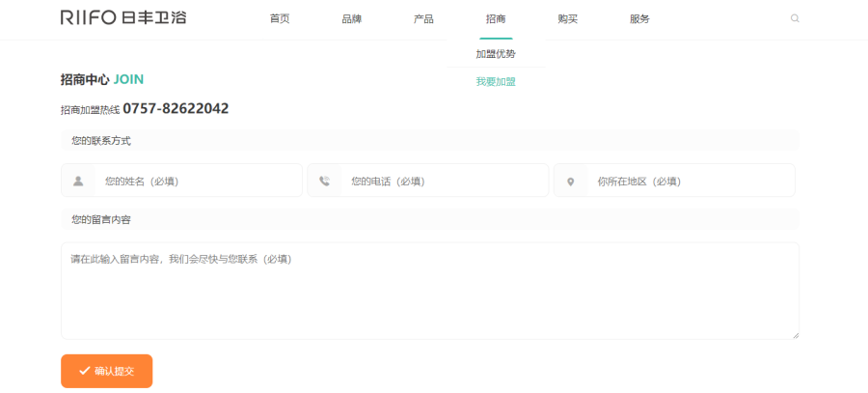Click the location pin icon
This screenshot has width=868, height=393.
tap(570, 182)
